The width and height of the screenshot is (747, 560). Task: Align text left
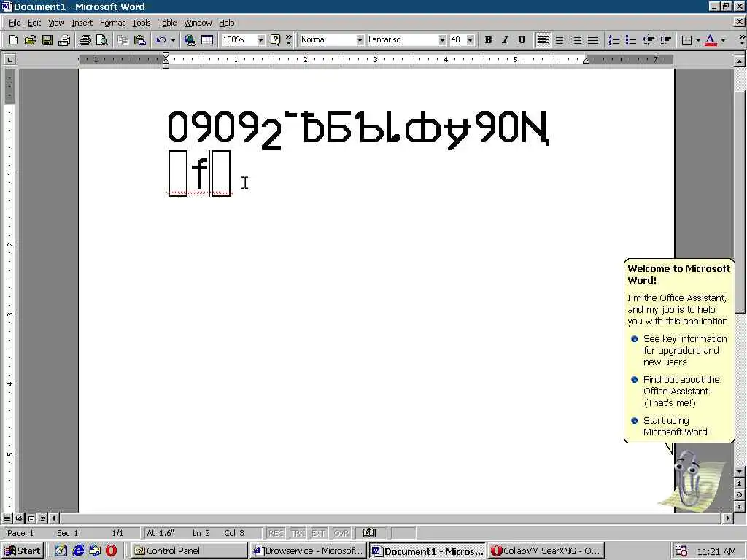click(543, 40)
